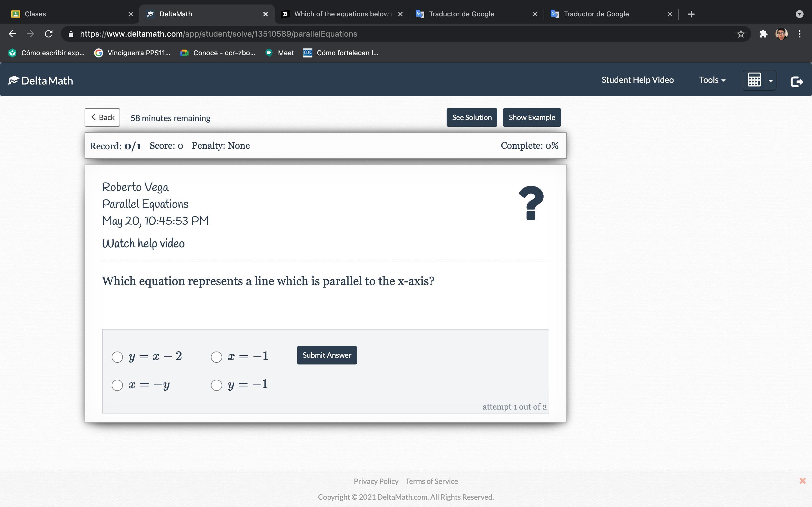Reload the page with refresh icon
Screen dimensions: 812x507
point(49,34)
